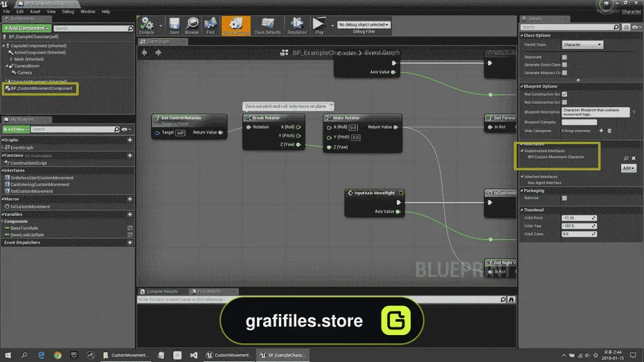Open Compile options dropdown arrow
This screenshot has width=644, height=362.
pyautogui.click(x=160, y=26)
